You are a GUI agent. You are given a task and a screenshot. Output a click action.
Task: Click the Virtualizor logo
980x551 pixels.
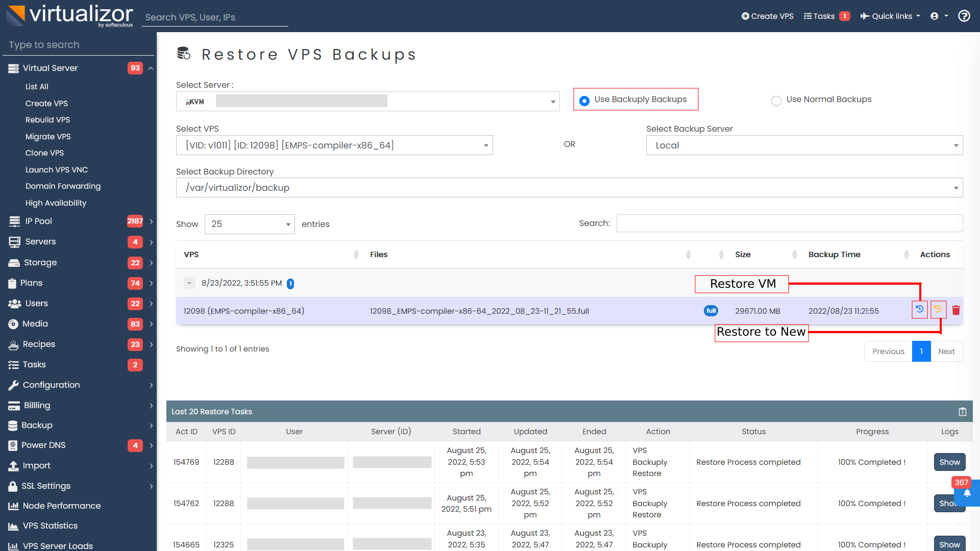pyautogui.click(x=70, y=15)
